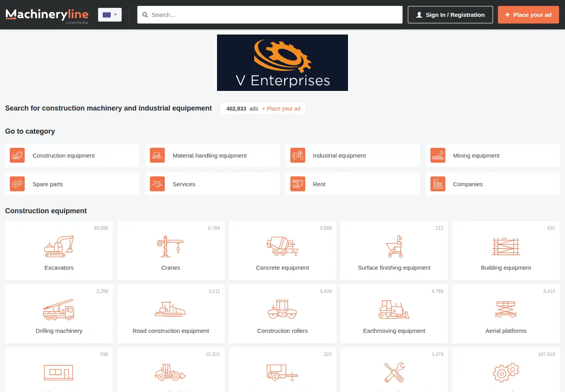Image resolution: width=565 pixels, height=392 pixels.
Task: Click the '+ Place your ad' link beside ad count
Action: [x=281, y=109]
